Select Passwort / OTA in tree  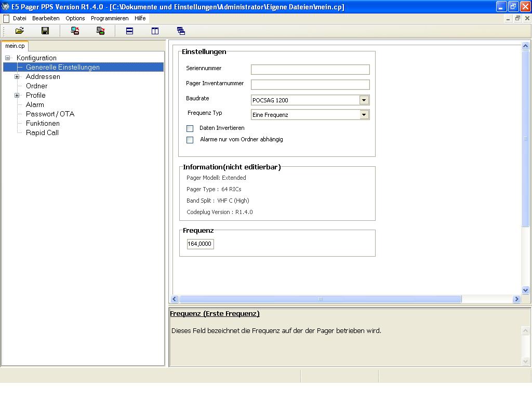tap(50, 114)
